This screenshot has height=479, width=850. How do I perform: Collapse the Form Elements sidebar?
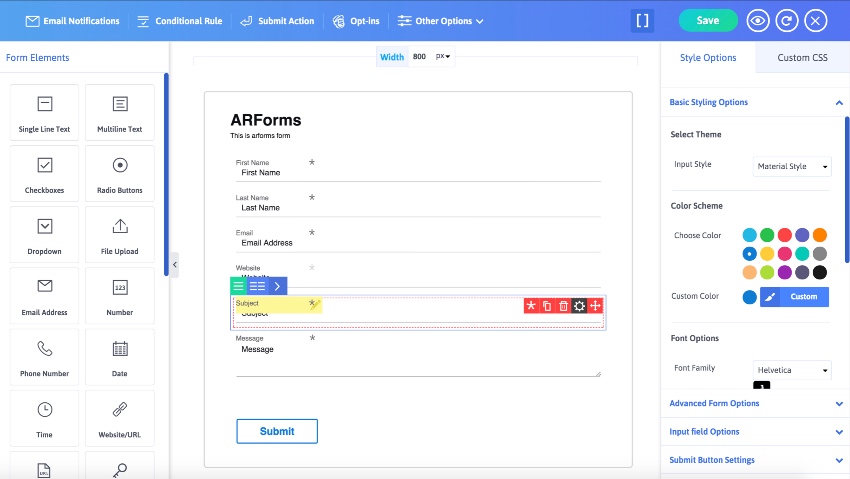tap(175, 265)
